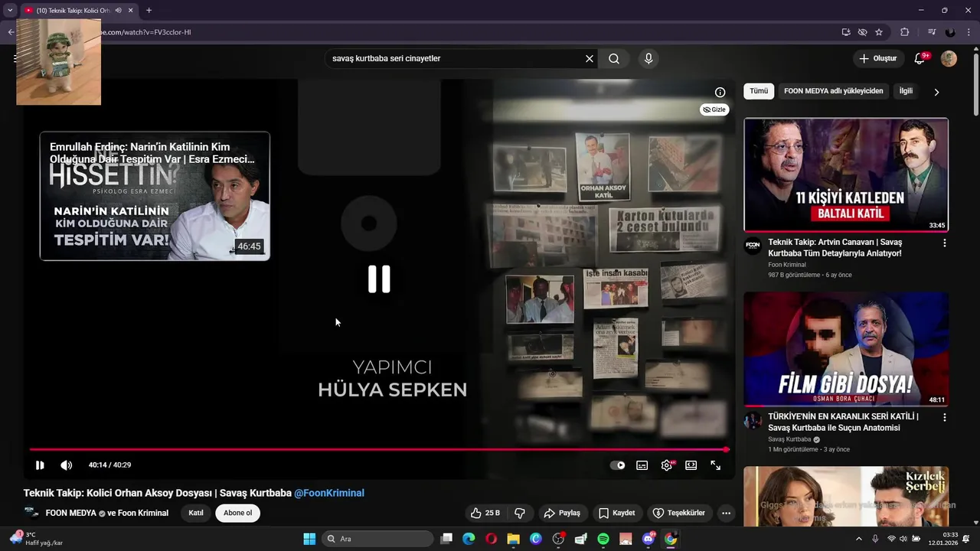The height and width of the screenshot is (551, 980).
Task: Click the Katıl membership button
Action: click(196, 513)
